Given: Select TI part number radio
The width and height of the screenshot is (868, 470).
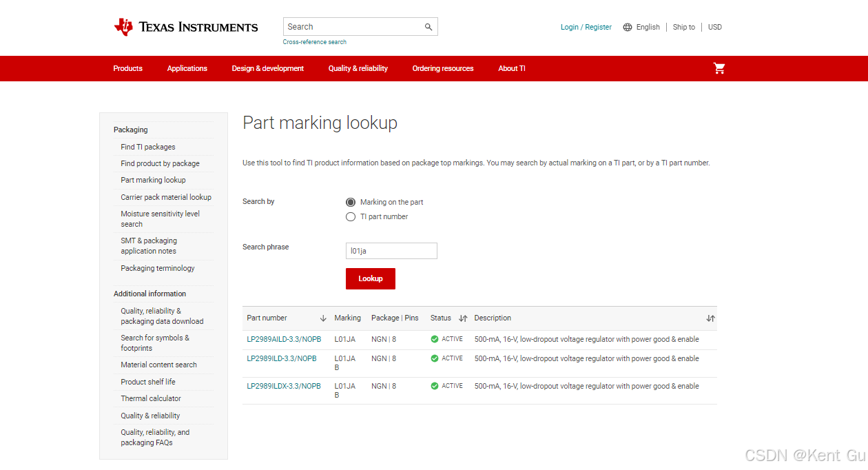Looking at the screenshot, I should pos(351,216).
